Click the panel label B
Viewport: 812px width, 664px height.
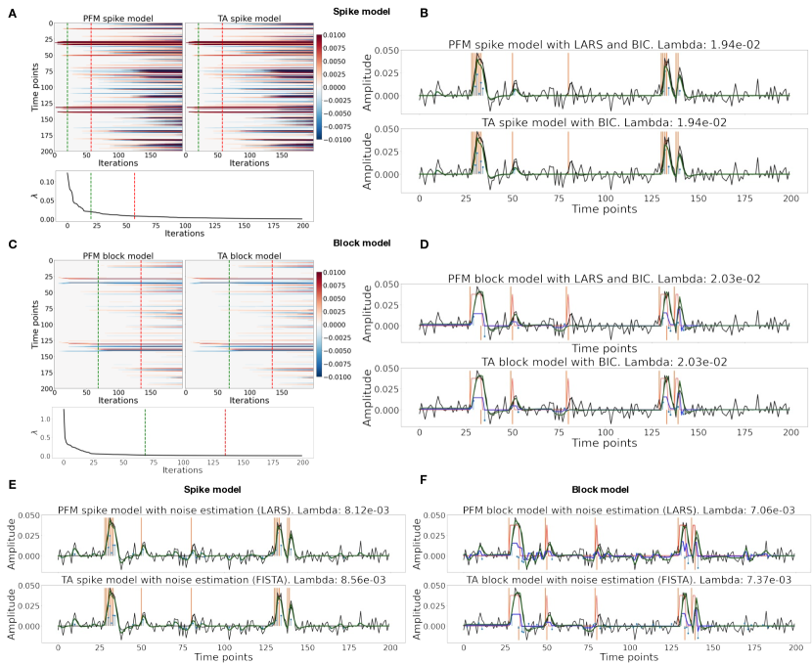[425, 14]
